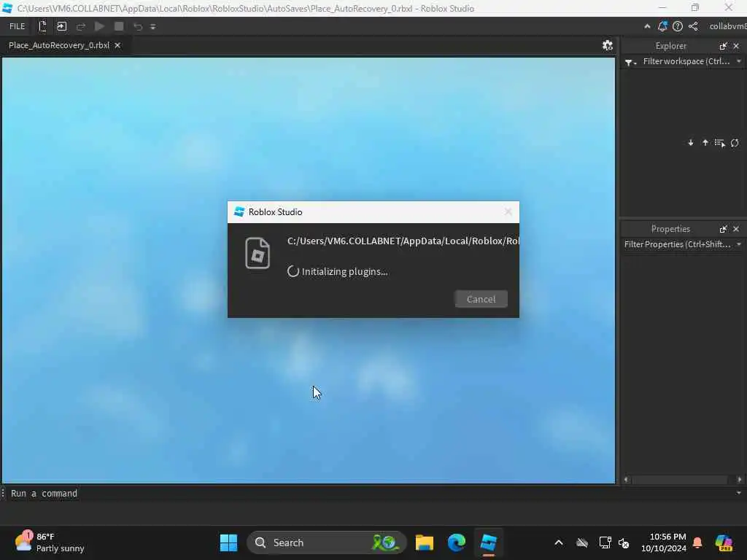Expand the Filter Properties dropdown arrow
The height and width of the screenshot is (560, 747).
739,244
